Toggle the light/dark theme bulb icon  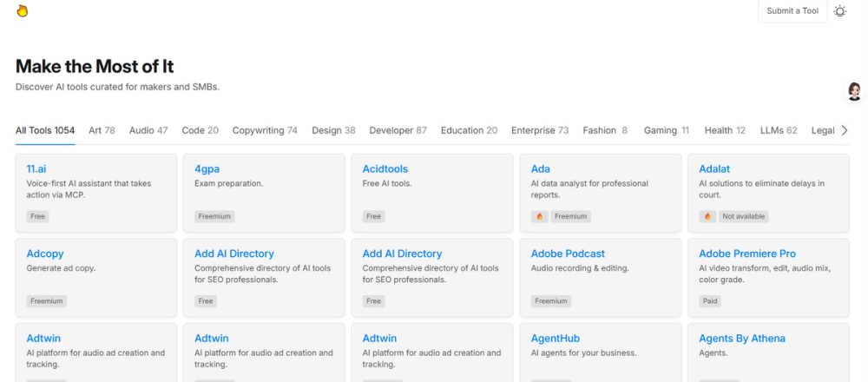tap(839, 11)
